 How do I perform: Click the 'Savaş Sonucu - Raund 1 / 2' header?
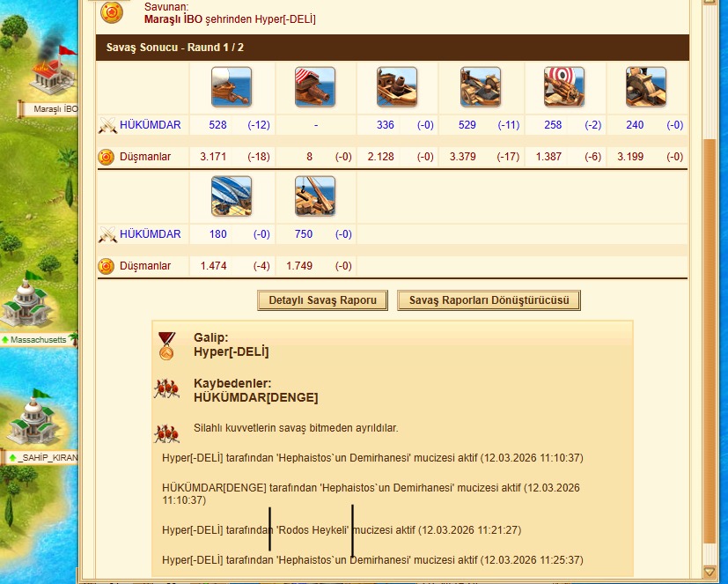click(x=393, y=48)
